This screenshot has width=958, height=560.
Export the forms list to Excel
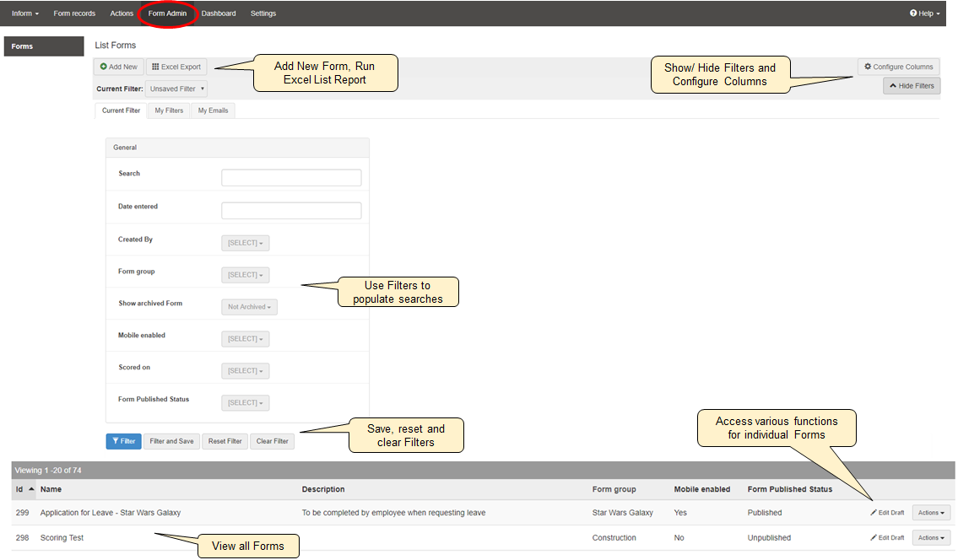coord(176,67)
